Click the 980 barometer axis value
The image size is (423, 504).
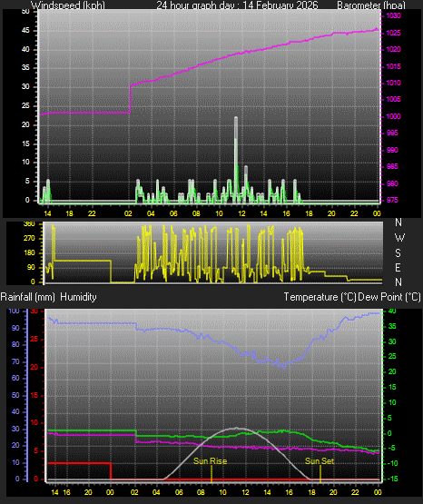(392, 183)
